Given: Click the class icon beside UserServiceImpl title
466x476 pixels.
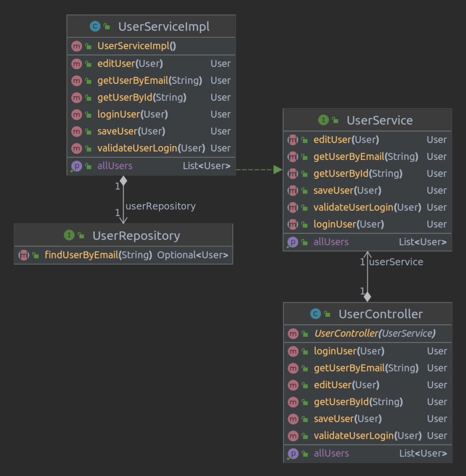Looking at the screenshot, I should coord(95,26).
